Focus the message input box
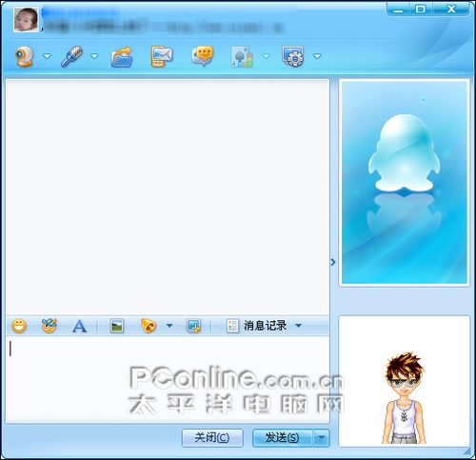 pyautogui.click(x=168, y=379)
